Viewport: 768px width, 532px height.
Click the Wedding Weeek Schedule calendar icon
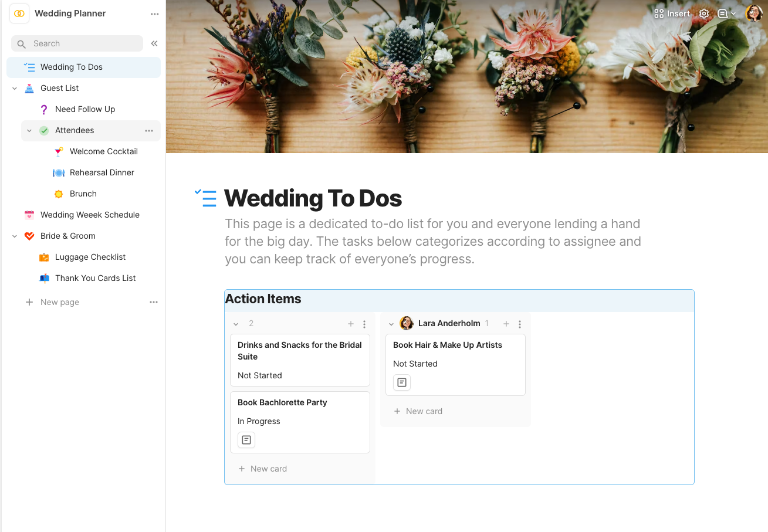coord(29,215)
